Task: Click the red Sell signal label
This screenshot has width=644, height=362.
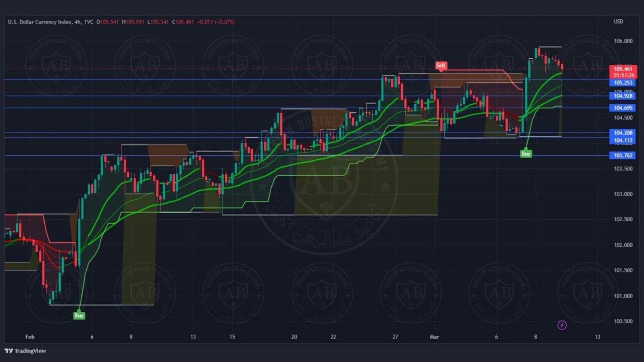Action: tap(440, 66)
